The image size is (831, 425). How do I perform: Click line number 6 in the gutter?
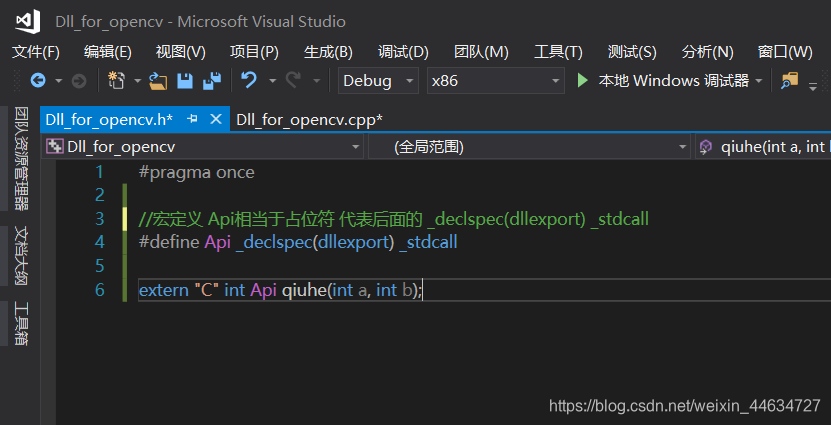tap(100, 290)
